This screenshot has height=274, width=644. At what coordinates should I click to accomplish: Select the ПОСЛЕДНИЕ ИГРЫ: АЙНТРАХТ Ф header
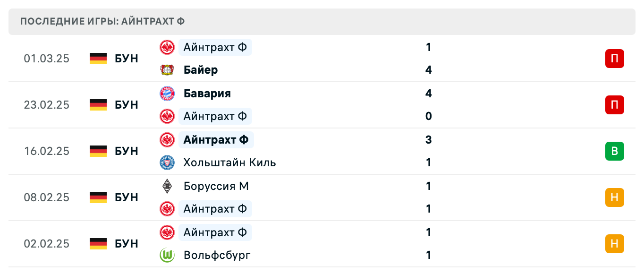coord(102,21)
